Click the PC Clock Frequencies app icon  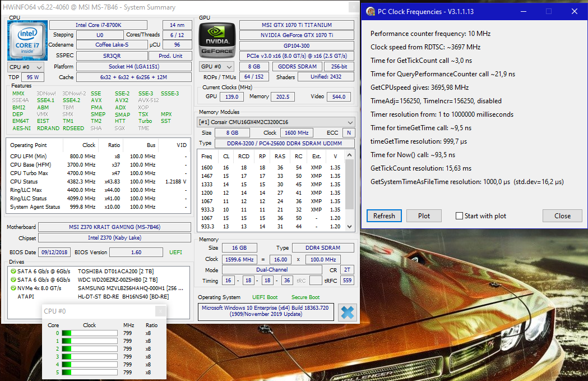point(371,12)
